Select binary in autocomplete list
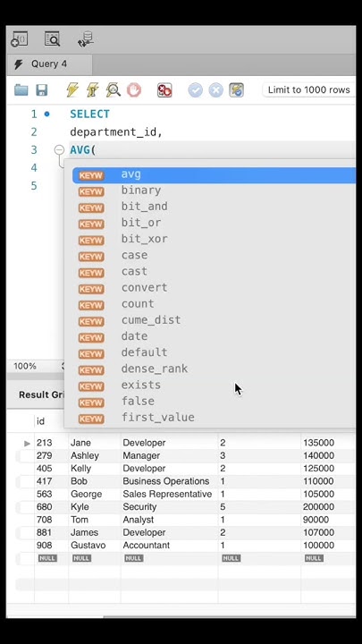This screenshot has height=644, width=362. click(214, 191)
